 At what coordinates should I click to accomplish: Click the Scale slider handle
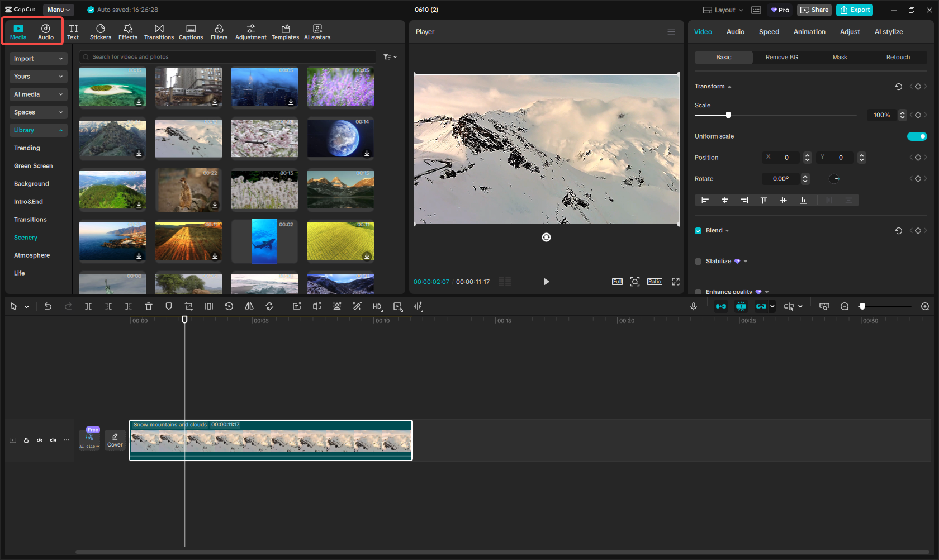728,115
